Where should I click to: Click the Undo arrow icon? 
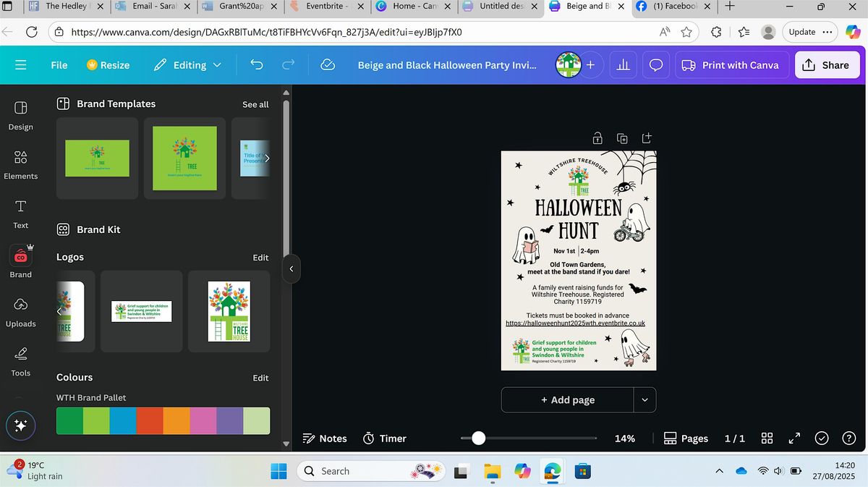[x=256, y=65]
